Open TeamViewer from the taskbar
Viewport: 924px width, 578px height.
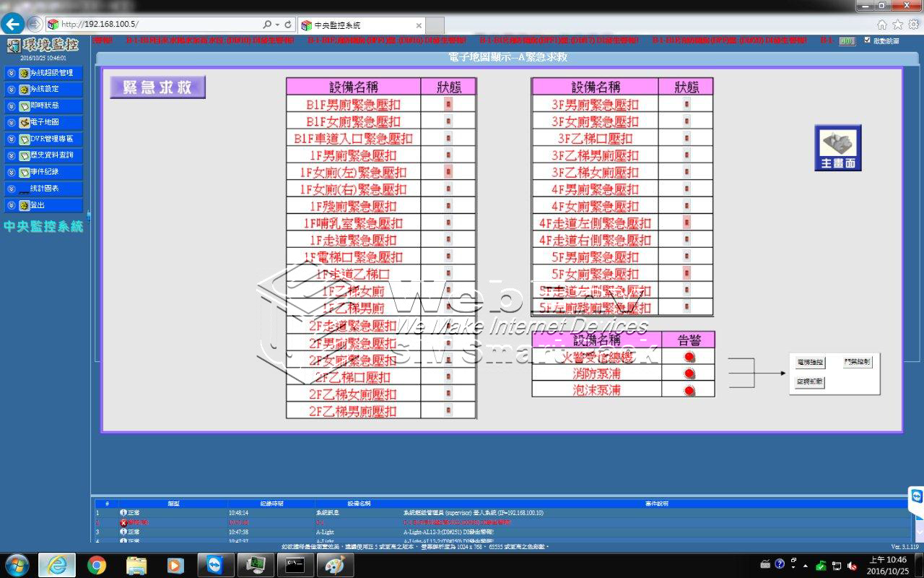tap(215, 564)
